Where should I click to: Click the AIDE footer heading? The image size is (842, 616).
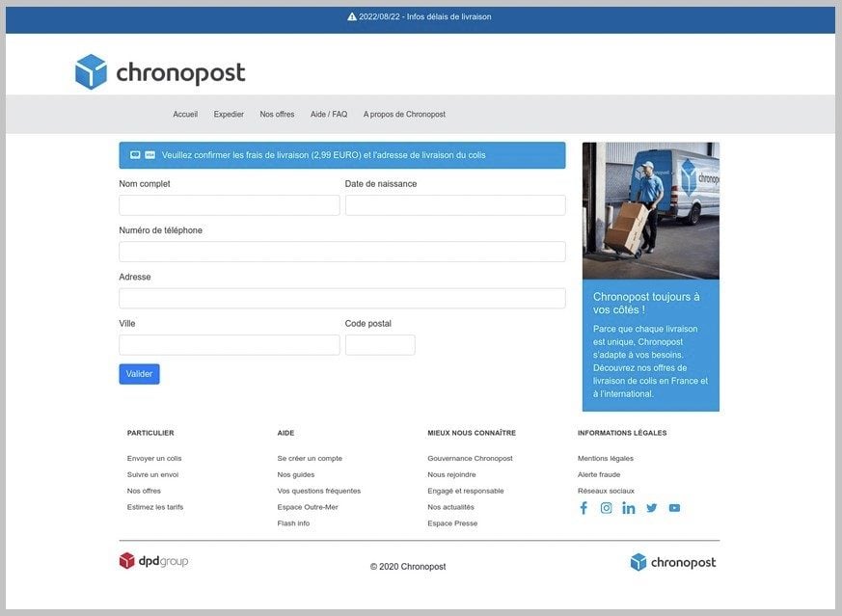point(285,433)
